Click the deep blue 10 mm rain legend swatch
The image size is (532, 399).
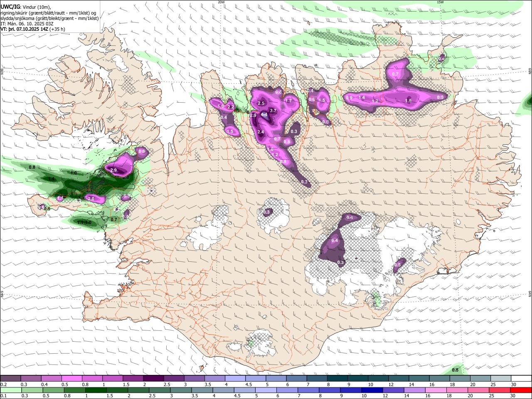tap(372, 390)
